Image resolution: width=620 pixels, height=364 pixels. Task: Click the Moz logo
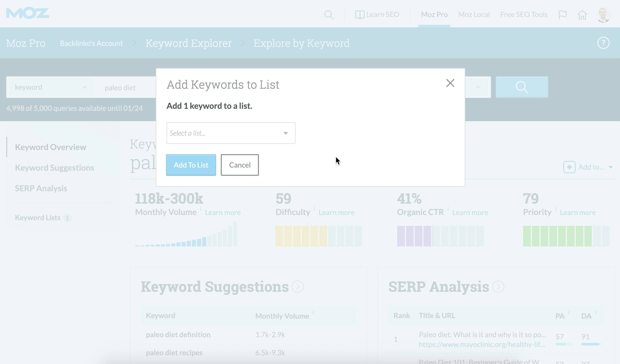point(28,13)
